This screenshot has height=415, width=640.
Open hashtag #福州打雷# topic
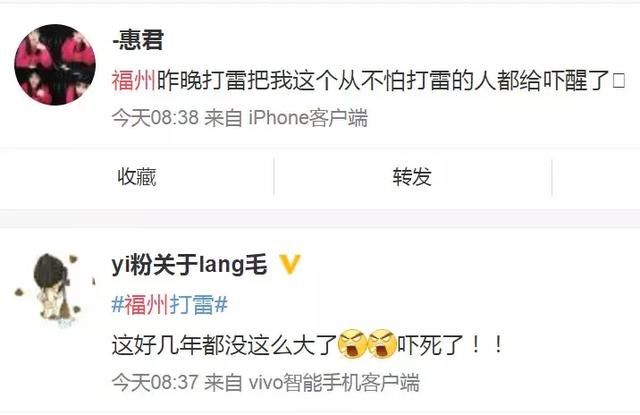[x=170, y=305]
